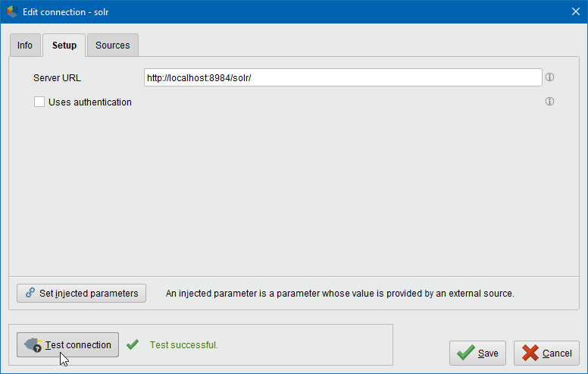Switch to the Info tab
This screenshot has width=588, height=374.
pyautogui.click(x=25, y=46)
